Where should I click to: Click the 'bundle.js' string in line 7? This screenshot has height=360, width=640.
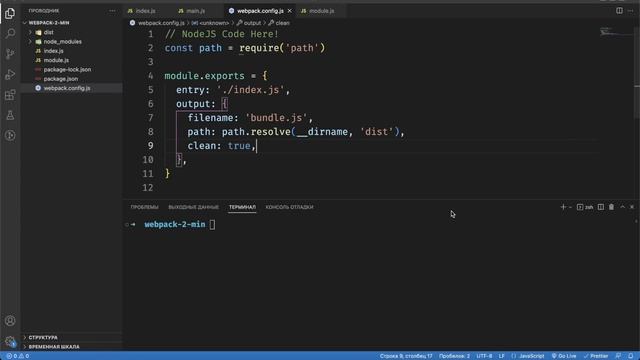tap(276, 118)
